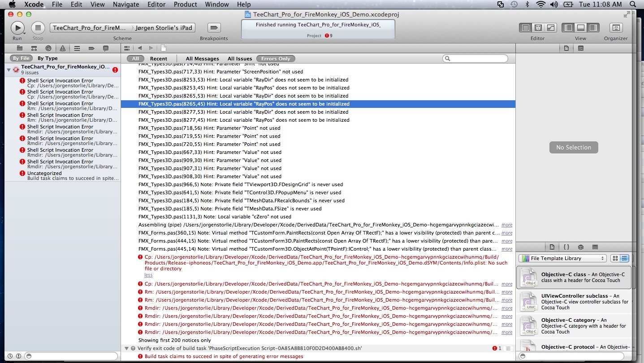
Task: Switch library to icon grid view
Action: (615, 258)
